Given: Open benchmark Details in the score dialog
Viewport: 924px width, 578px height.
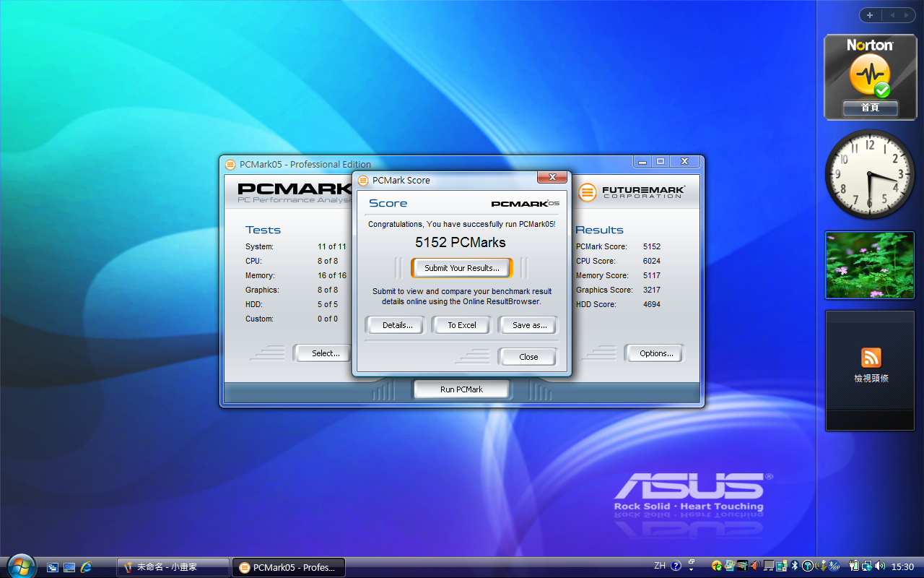Looking at the screenshot, I should click(x=397, y=325).
